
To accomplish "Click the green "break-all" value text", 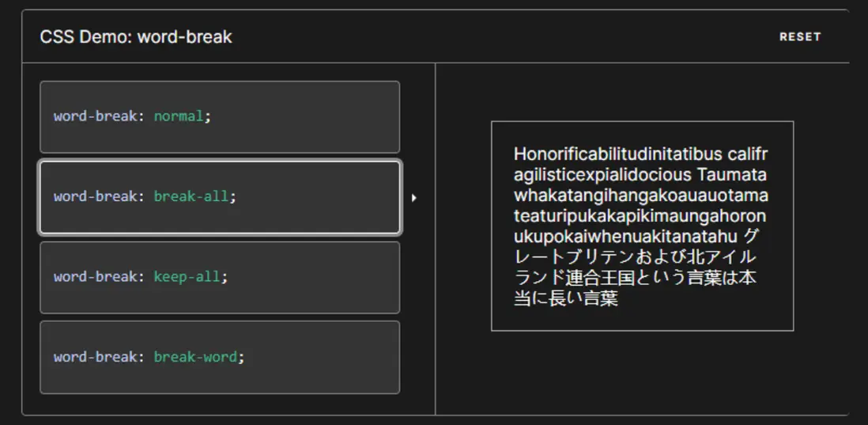I will pos(191,196).
